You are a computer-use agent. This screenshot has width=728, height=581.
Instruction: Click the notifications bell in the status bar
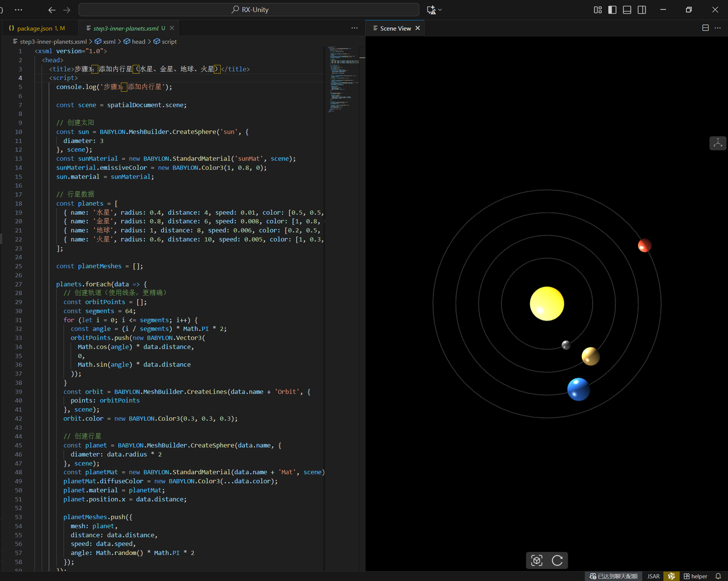pyautogui.click(x=718, y=576)
